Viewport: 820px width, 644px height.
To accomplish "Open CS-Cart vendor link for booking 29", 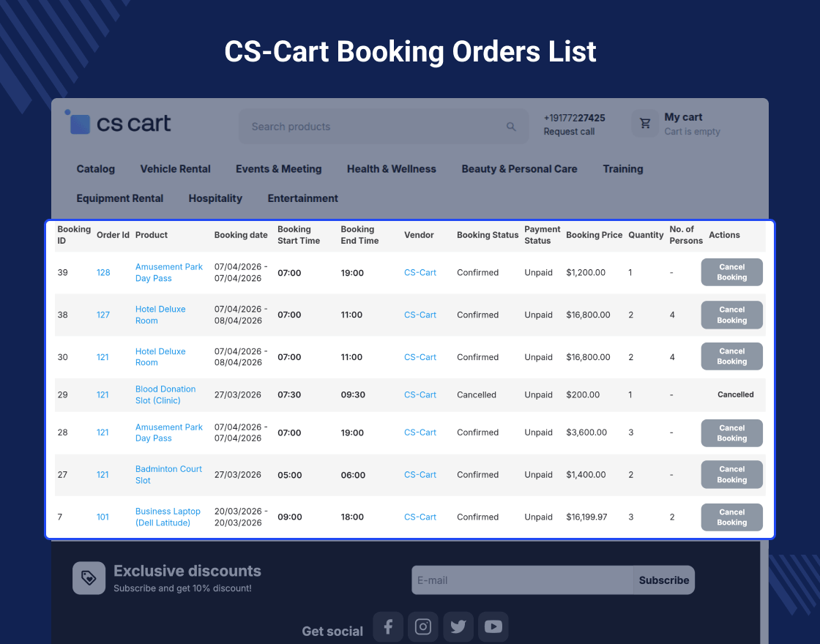I will [420, 394].
